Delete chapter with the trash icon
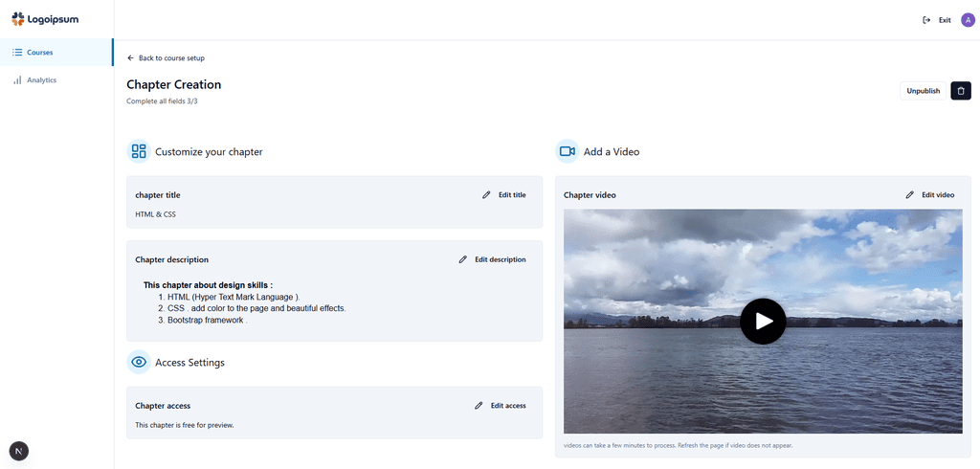Image resolution: width=980 pixels, height=469 pixels. 961,91
